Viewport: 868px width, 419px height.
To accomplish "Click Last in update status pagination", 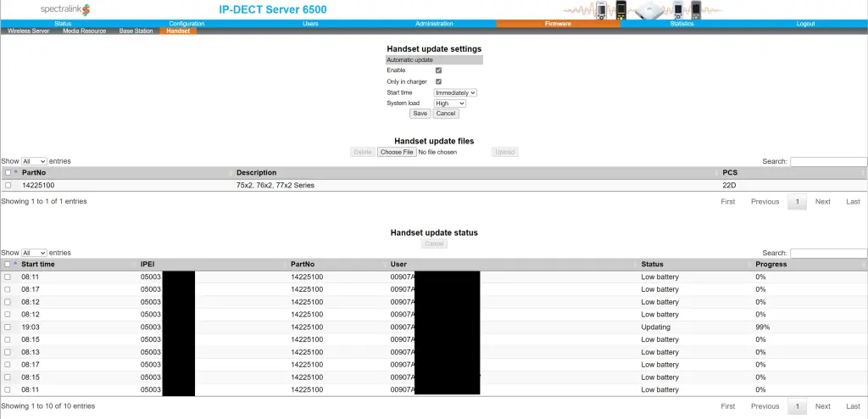I will point(853,406).
